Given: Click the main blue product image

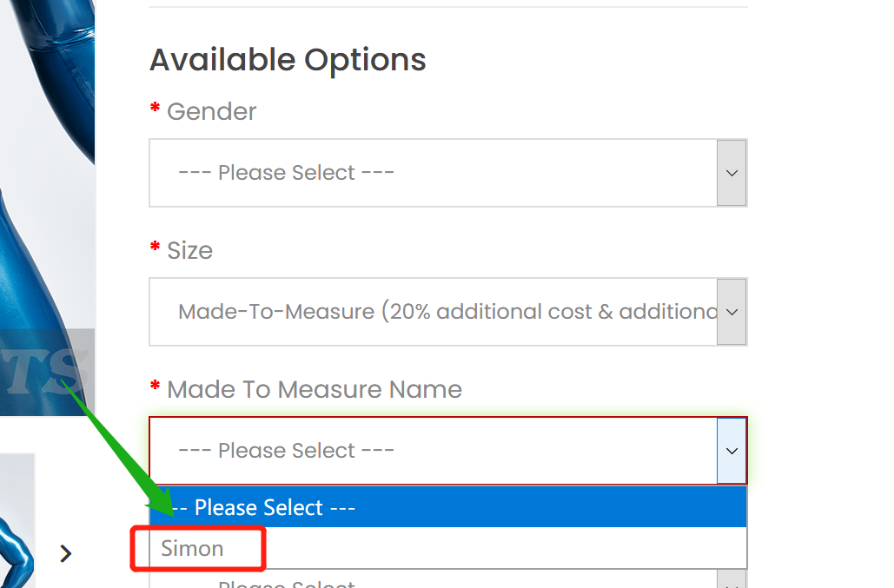Looking at the screenshot, I should tap(47, 208).
